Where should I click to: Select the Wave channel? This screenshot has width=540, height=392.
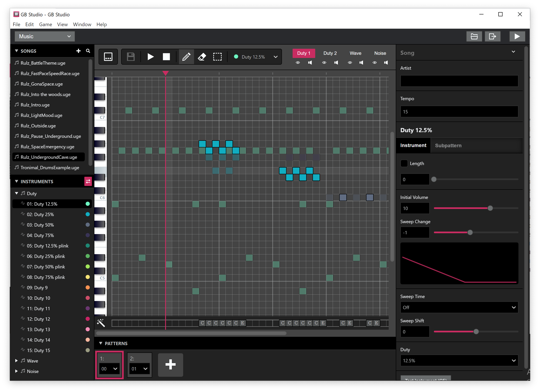click(355, 53)
